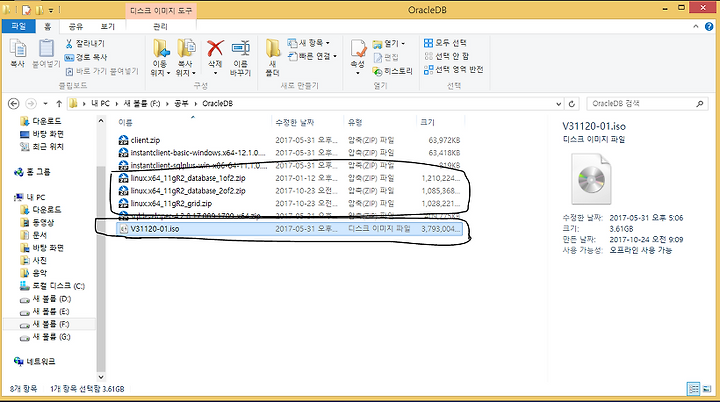Open the recent locations dropdown arrow

[x=45, y=104]
